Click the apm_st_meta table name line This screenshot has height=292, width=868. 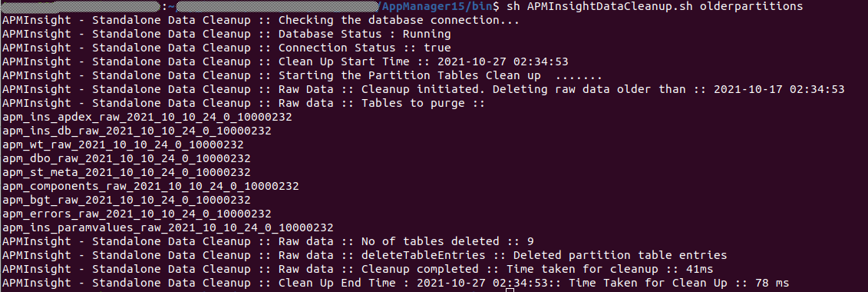[x=126, y=172]
